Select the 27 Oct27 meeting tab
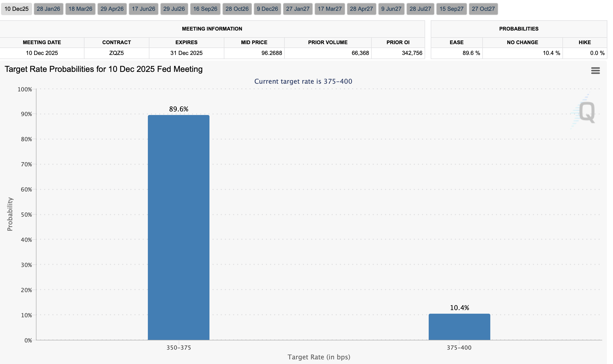Image resolution: width=613 pixels, height=364 pixels. (x=483, y=9)
